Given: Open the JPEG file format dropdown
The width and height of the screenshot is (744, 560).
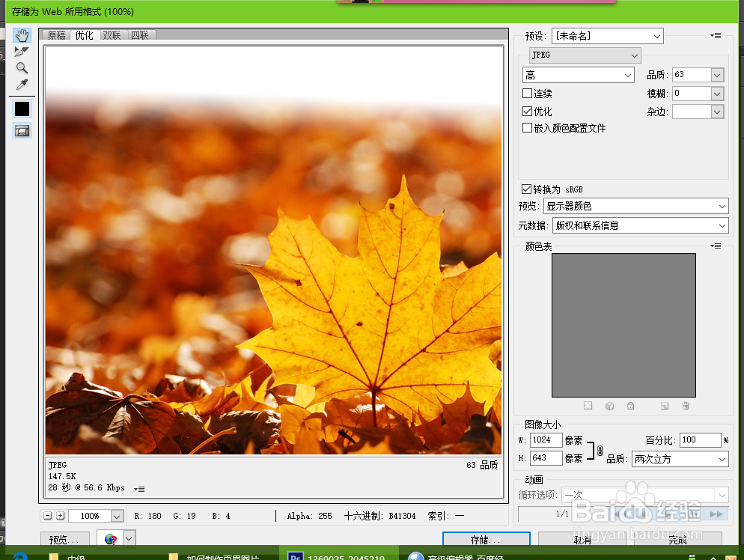Looking at the screenshot, I should [585, 55].
